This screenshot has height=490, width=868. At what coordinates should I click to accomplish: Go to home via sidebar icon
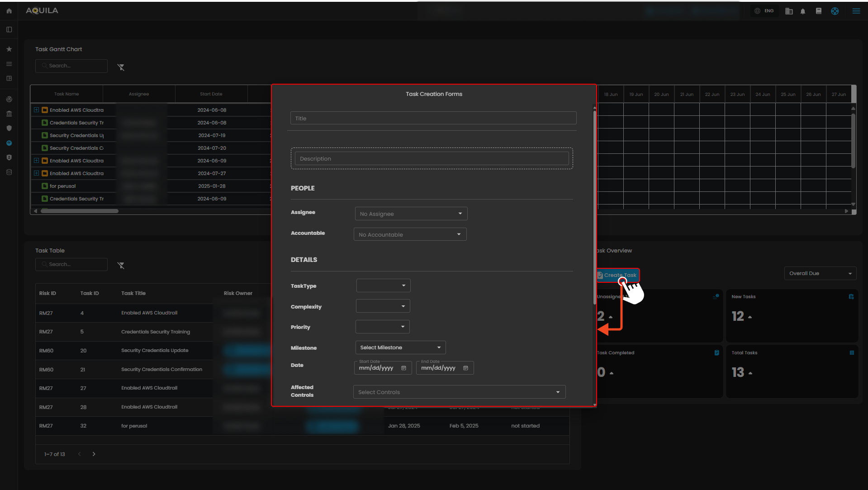click(x=9, y=11)
